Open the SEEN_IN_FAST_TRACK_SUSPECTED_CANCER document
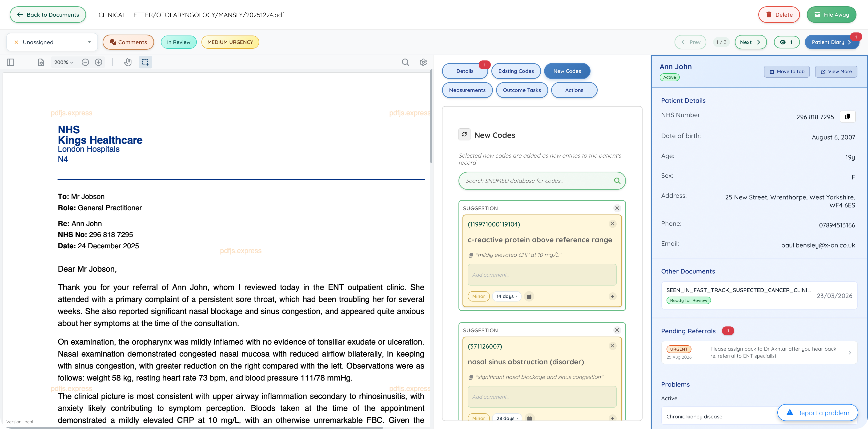 tap(759, 295)
